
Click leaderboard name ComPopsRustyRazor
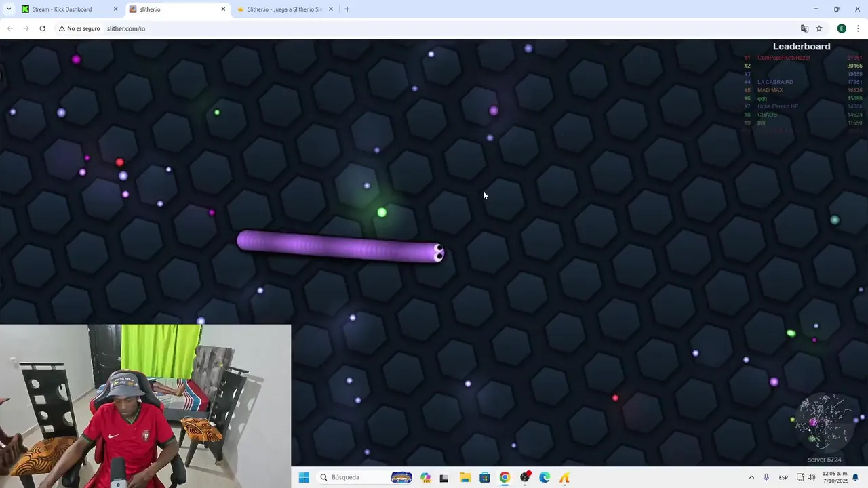coord(784,58)
